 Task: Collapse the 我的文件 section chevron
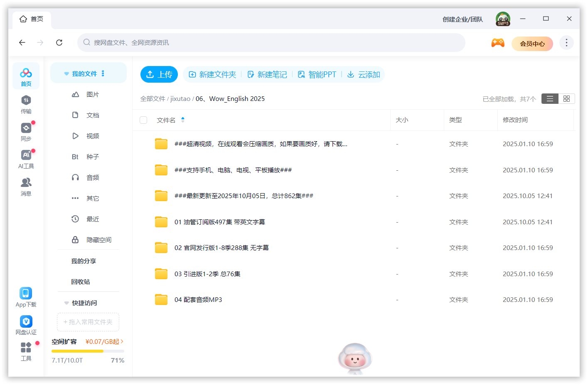[x=66, y=73]
